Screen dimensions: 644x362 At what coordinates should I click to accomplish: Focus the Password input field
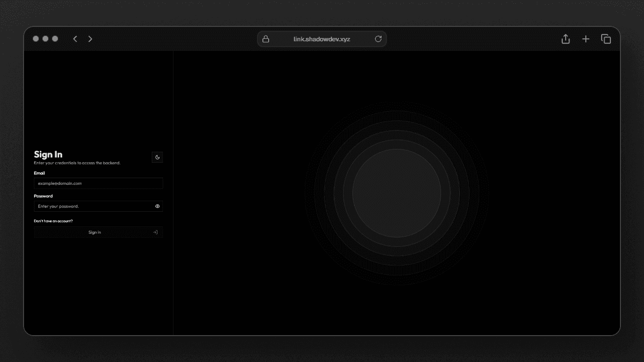94,206
